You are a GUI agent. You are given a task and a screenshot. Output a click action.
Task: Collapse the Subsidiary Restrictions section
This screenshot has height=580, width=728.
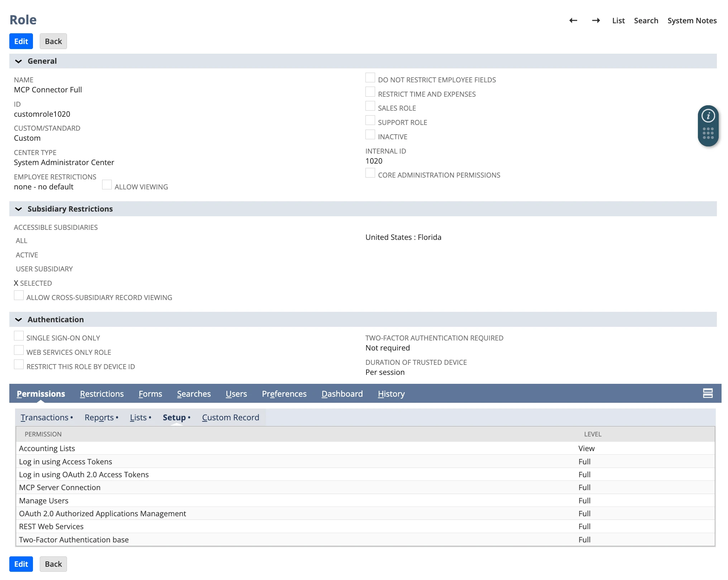click(19, 209)
